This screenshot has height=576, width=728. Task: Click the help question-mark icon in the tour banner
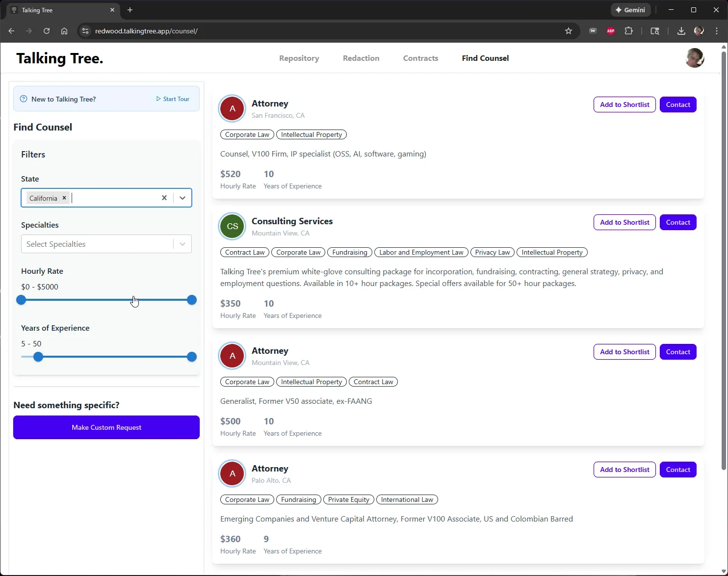tap(24, 99)
